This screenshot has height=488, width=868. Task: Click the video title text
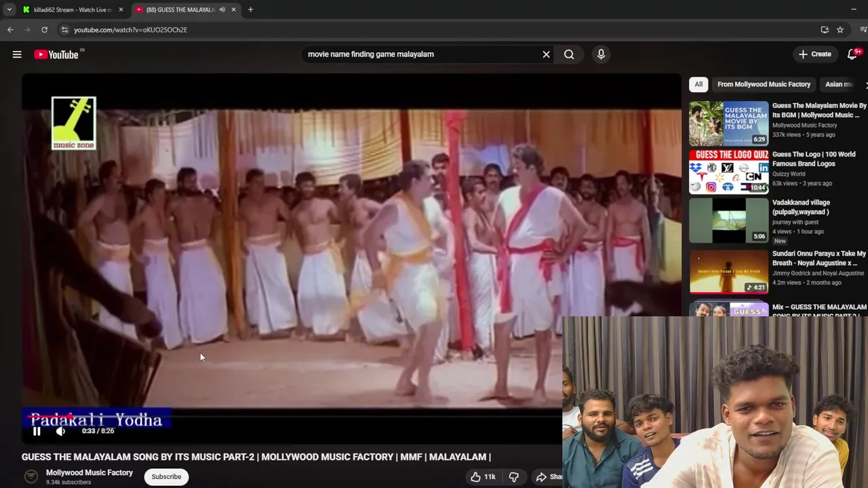256,457
